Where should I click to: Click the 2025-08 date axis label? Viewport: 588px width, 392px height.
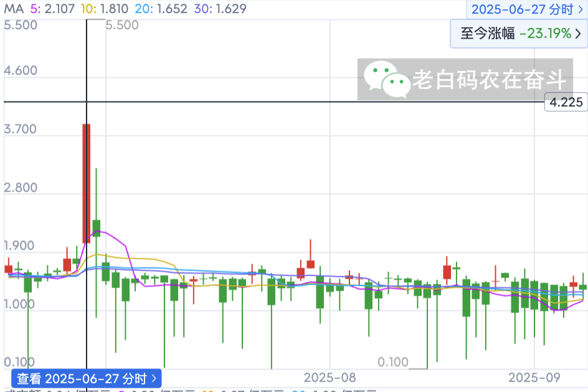click(x=330, y=378)
